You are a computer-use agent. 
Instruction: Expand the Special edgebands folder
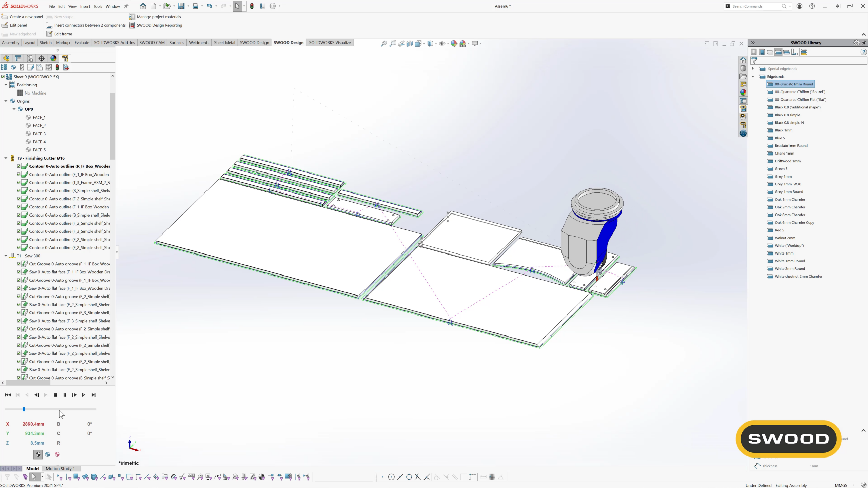pos(753,69)
